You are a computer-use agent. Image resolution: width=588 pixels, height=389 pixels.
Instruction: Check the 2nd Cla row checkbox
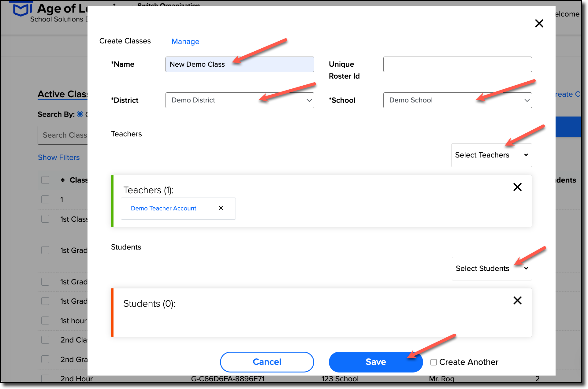point(45,340)
